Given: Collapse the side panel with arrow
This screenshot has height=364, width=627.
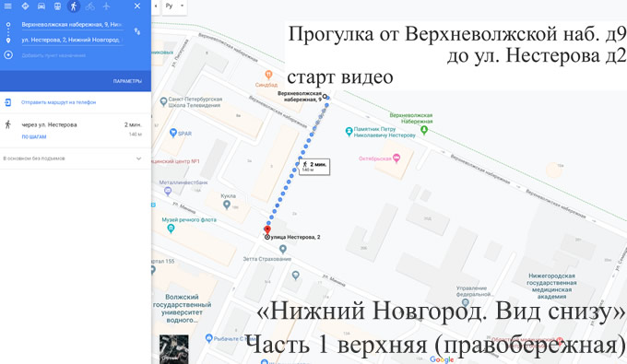Looking at the screenshot, I should (x=156, y=6).
